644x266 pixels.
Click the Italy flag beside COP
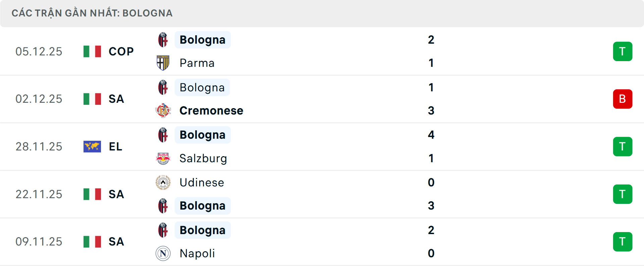coord(92,51)
